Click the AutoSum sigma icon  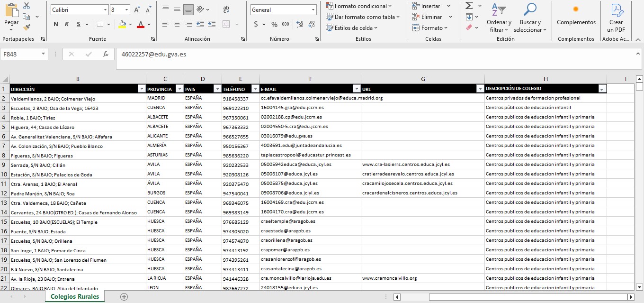pos(469,6)
